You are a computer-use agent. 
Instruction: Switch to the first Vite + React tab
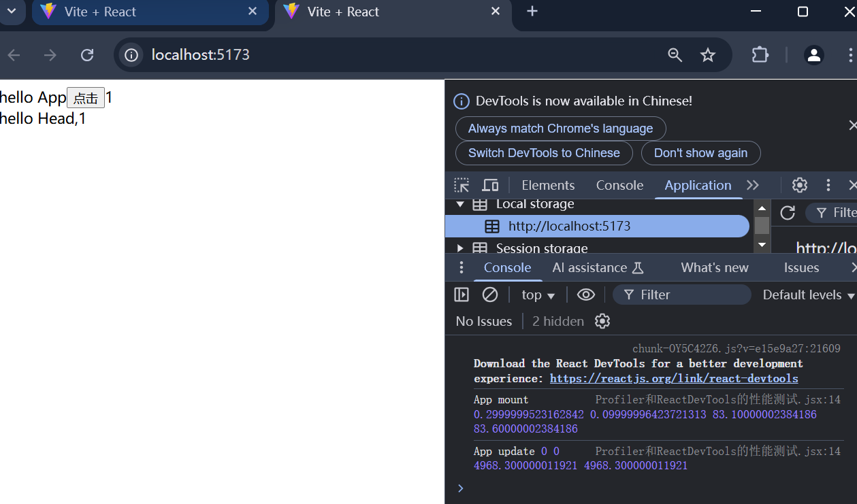pos(150,12)
